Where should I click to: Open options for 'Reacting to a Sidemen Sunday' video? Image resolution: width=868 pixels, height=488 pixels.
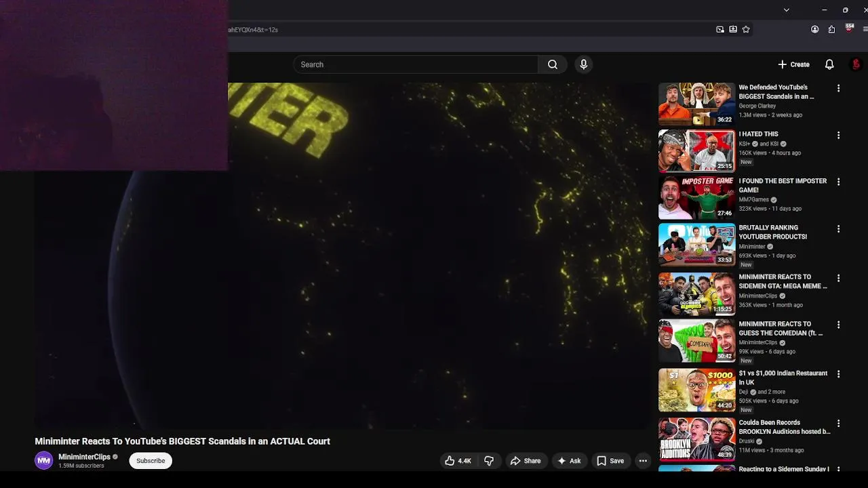pyautogui.click(x=838, y=469)
